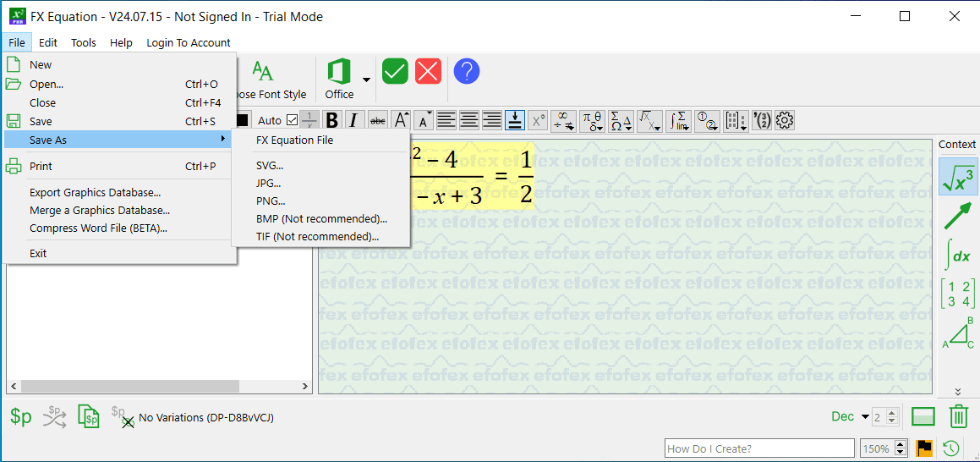Select the triangle ABC geometry context

958,332
